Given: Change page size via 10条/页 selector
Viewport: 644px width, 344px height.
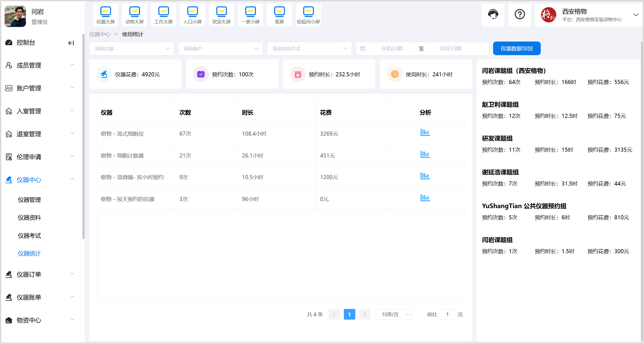Looking at the screenshot, I should [393, 314].
